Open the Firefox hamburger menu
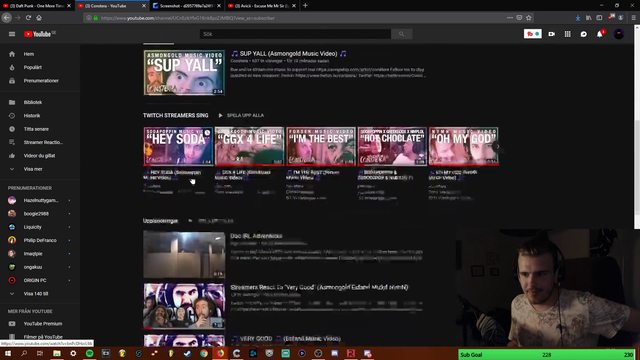The width and height of the screenshot is (640, 360). click(x=633, y=18)
